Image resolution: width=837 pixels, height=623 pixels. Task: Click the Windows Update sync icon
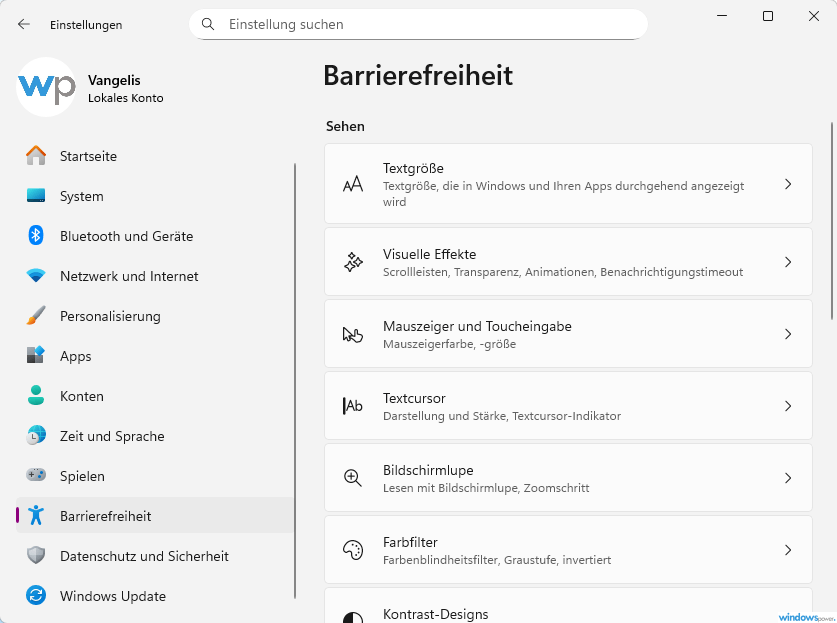coord(36,596)
